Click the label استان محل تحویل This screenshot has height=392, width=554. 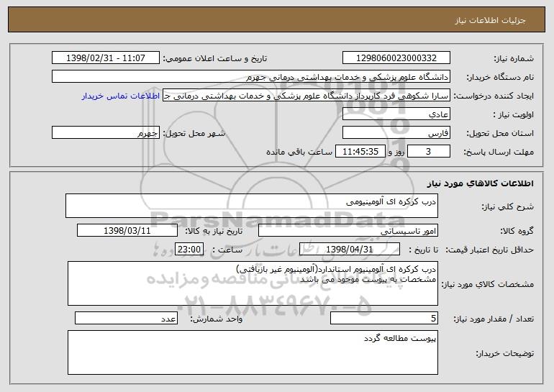pos(500,133)
